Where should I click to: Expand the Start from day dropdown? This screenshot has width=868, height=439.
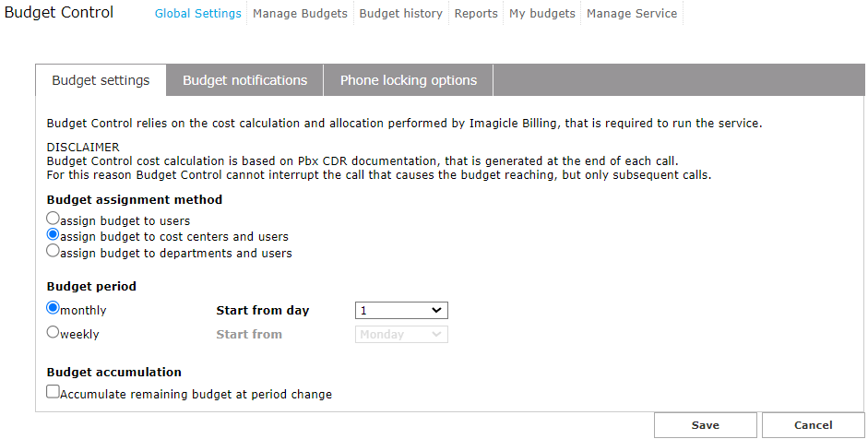tap(401, 311)
